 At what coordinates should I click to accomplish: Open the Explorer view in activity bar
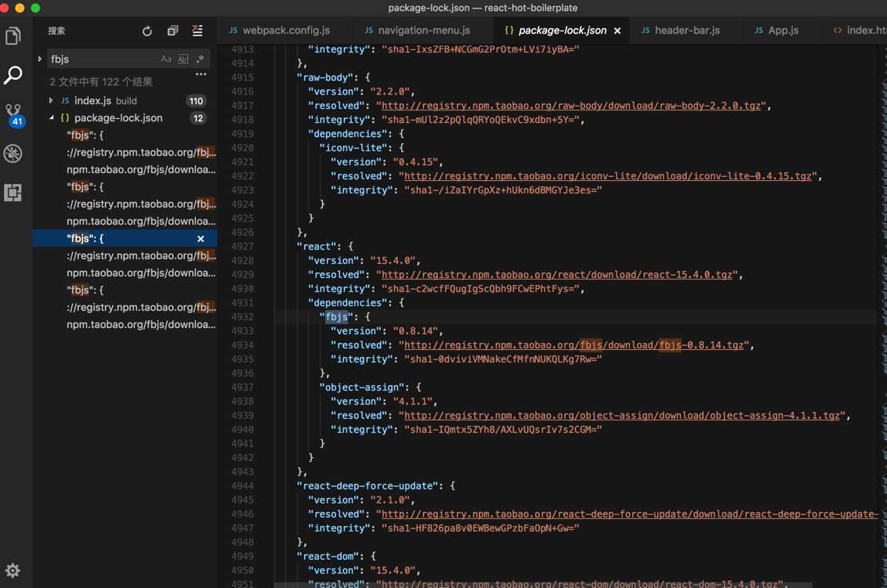[x=13, y=36]
